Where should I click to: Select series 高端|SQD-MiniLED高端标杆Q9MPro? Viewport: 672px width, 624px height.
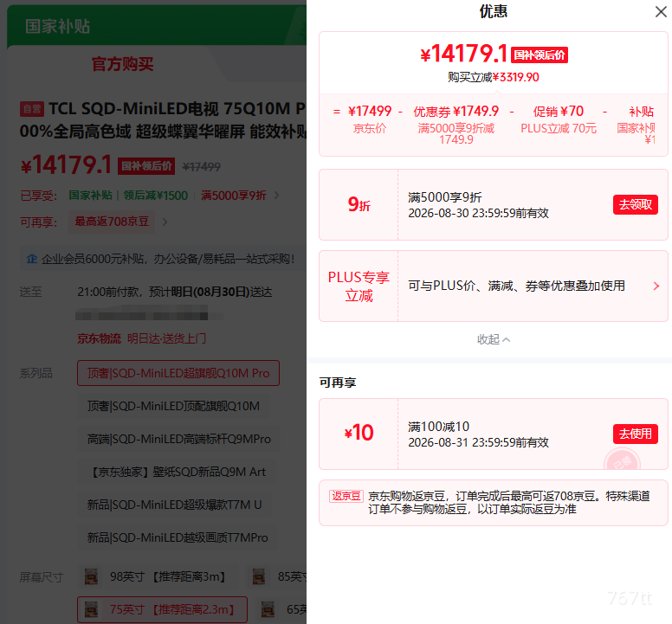tap(178, 439)
